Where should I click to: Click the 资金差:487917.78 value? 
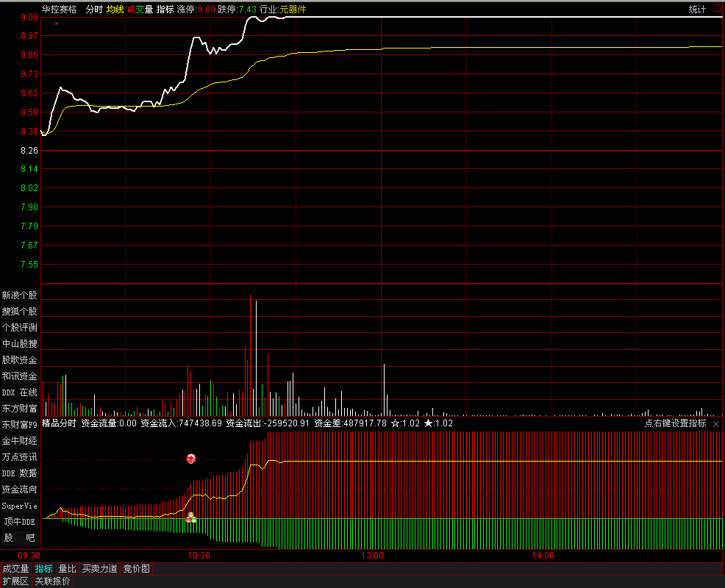[351, 423]
